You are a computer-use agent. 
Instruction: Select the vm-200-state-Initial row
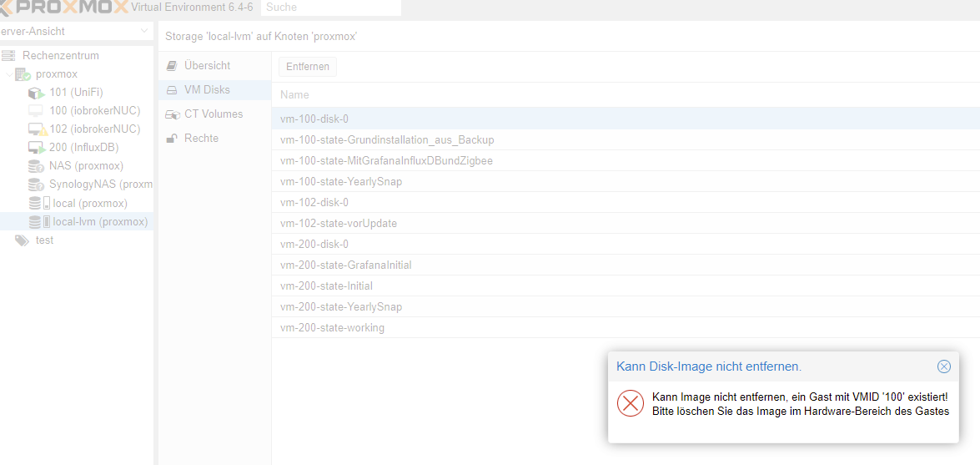coord(626,286)
